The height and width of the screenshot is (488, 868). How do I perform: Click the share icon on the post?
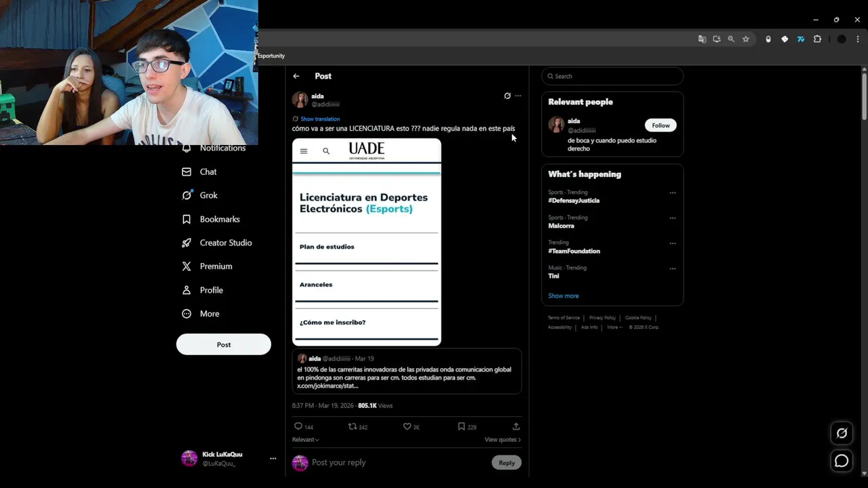pyautogui.click(x=516, y=426)
